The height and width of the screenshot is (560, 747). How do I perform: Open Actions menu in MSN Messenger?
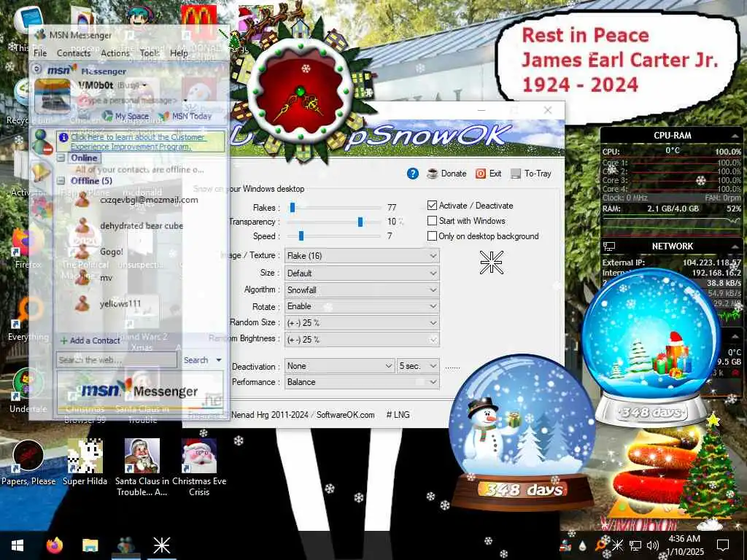pos(115,52)
